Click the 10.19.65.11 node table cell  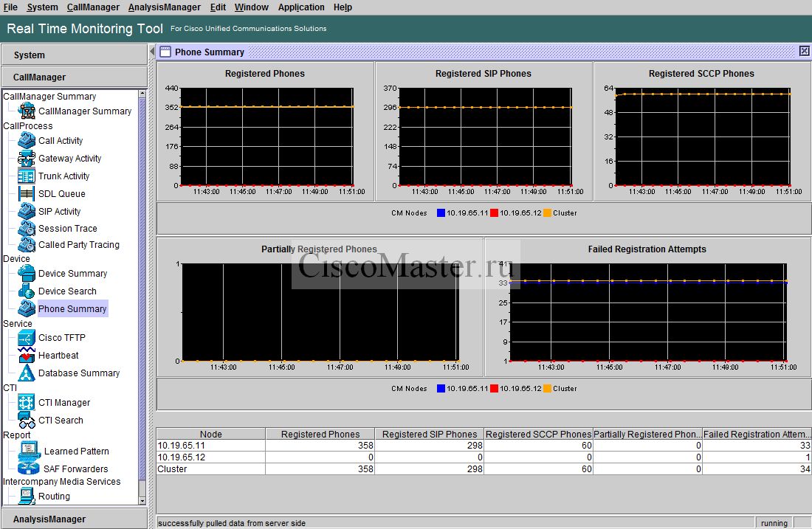pos(211,445)
